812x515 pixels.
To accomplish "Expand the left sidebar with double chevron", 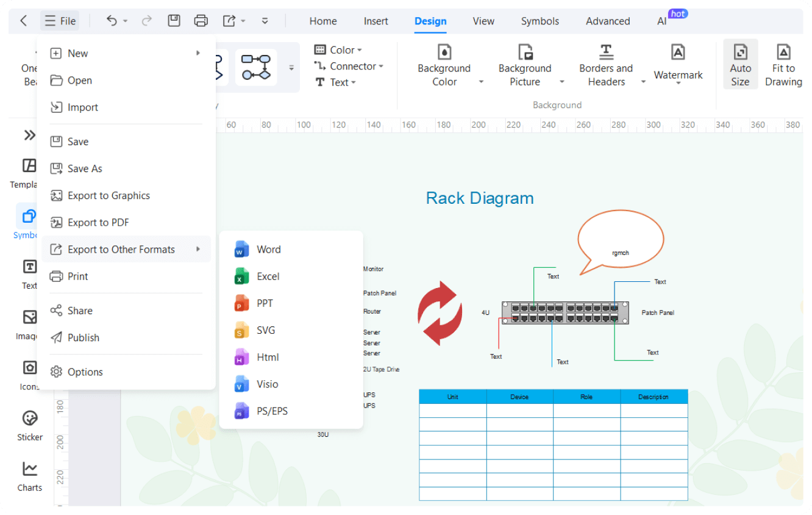I will coord(29,135).
